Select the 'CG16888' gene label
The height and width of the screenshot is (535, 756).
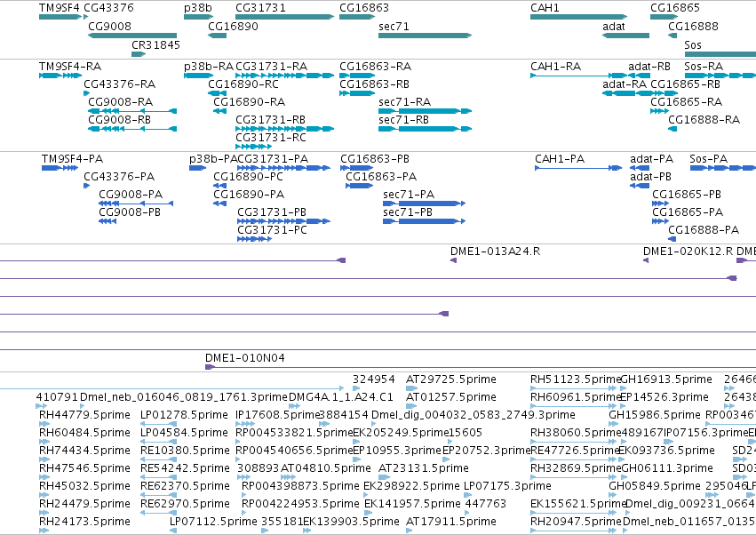pos(693,26)
